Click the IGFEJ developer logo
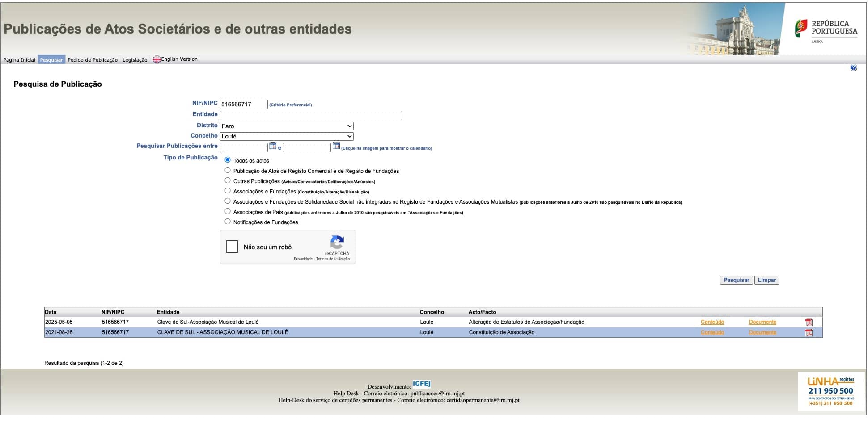 [421, 384]
